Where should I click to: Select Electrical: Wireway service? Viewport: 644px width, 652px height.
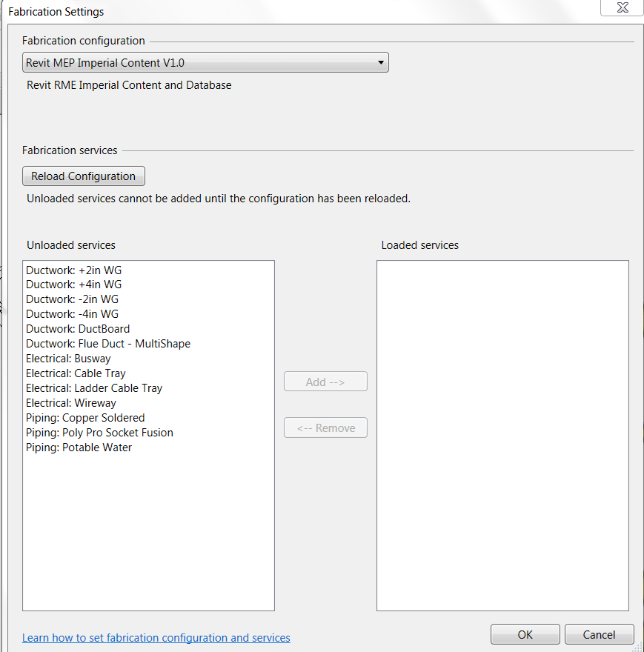coord(71,403)
